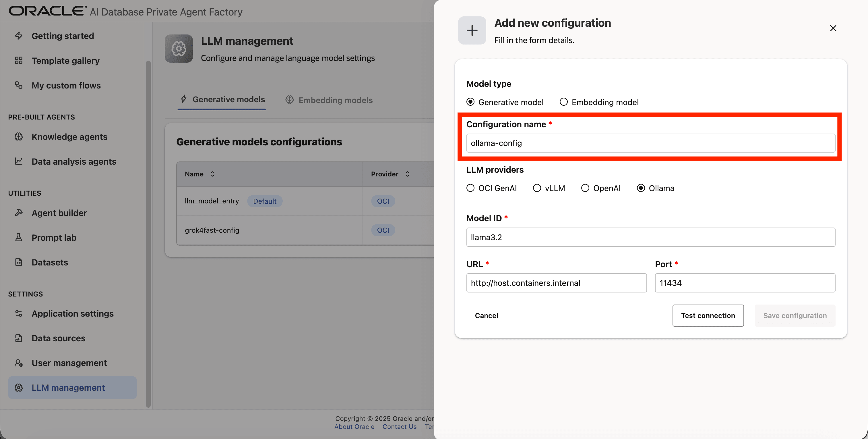Click the User management person icon
Viewport: 868px width, 439px height.
[19, 363]
